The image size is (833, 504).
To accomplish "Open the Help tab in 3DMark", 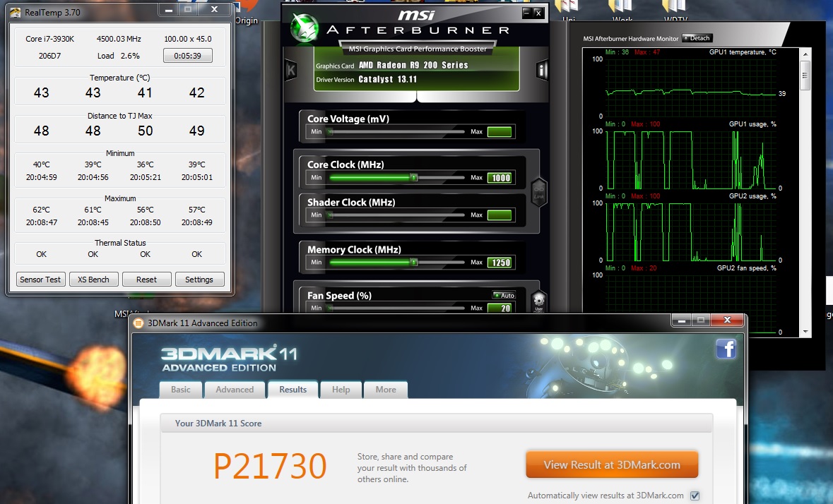I will 341,390.
